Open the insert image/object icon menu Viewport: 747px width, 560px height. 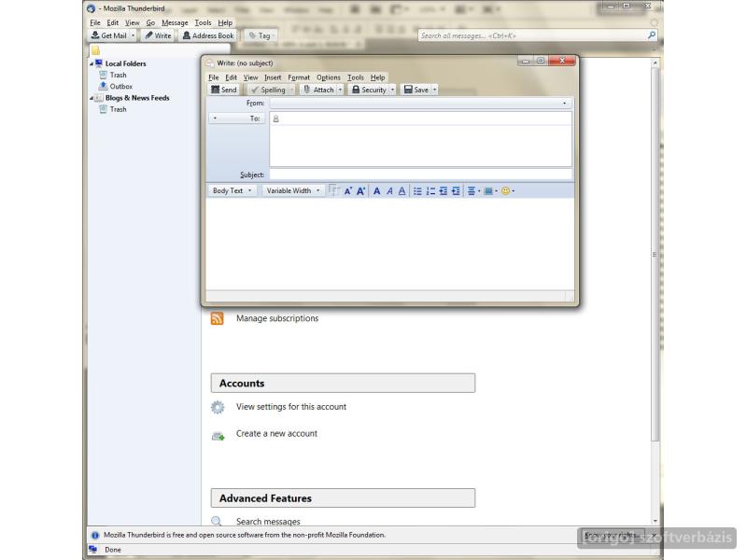tap(490, 191)
